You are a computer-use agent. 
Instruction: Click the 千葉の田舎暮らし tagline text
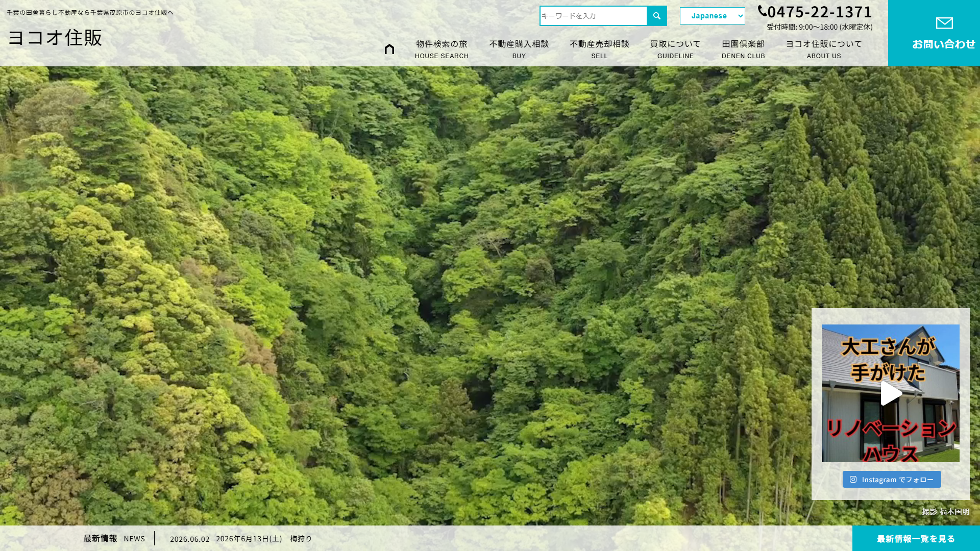pyautogui.click(x=90, y=12)
